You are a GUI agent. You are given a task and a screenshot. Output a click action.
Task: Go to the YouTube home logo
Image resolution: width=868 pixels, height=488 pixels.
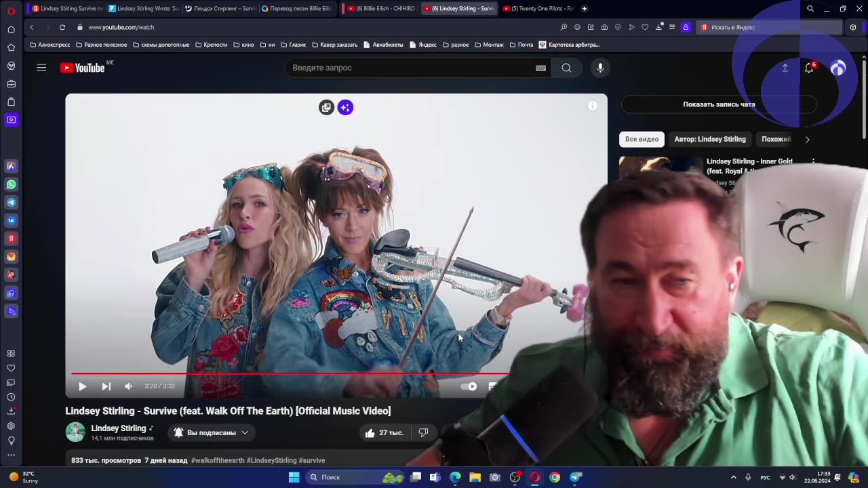(82, 68)
